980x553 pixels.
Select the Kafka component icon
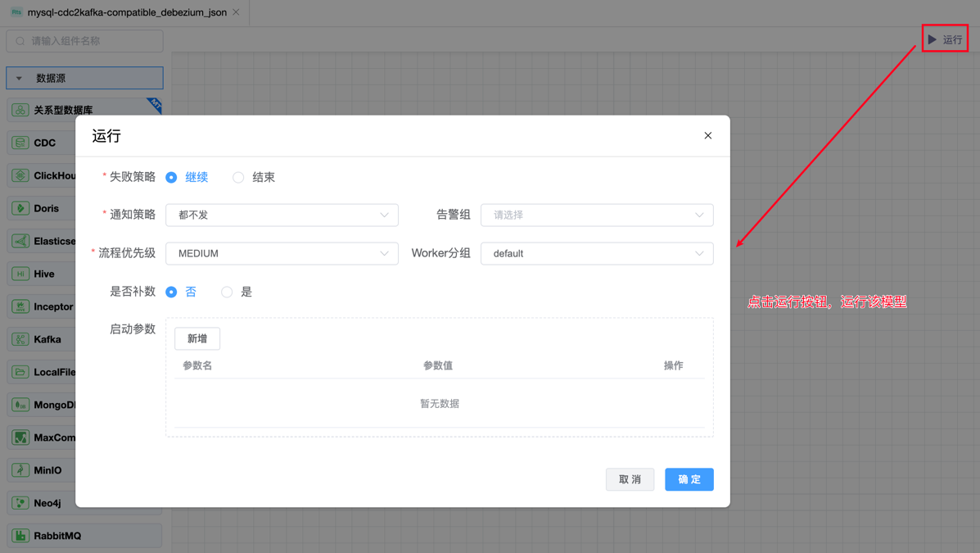click(x=20, y=339)
